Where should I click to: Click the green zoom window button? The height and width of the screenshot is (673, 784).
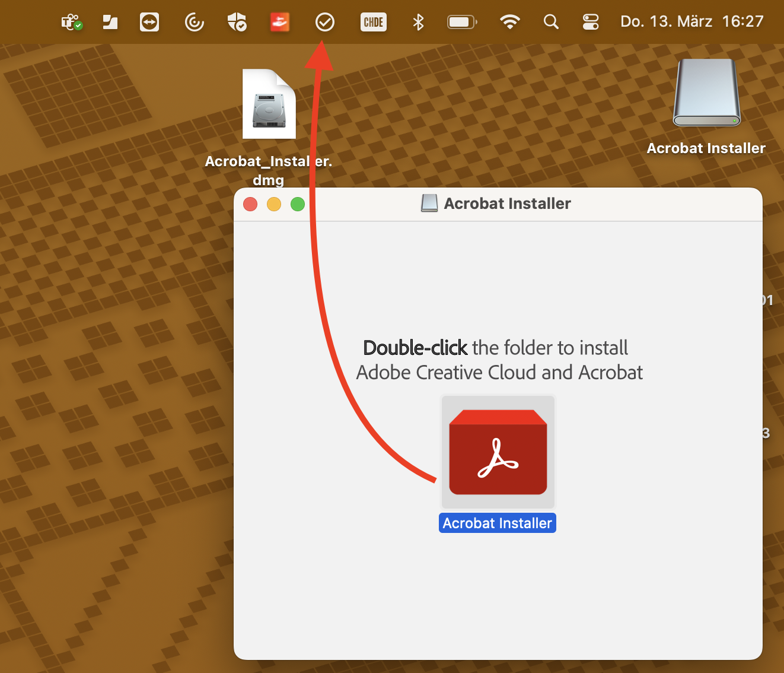click(298, 204)
